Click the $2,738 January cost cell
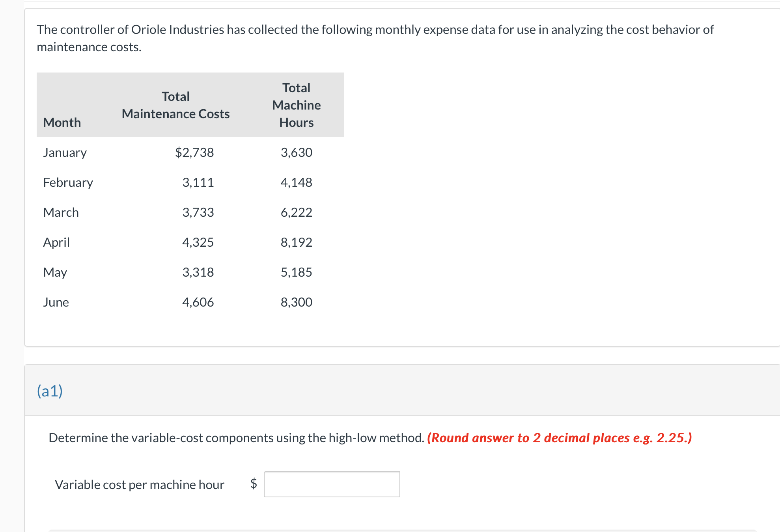Viewport: 780px width, 532px height. pyautogui.click(x=194, y=153)
